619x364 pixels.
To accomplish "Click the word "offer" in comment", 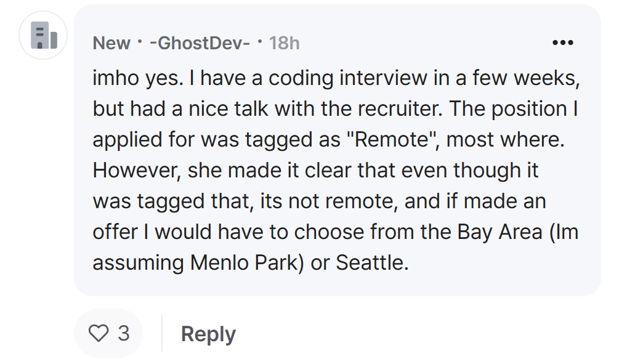I will [x=115, y=232].
